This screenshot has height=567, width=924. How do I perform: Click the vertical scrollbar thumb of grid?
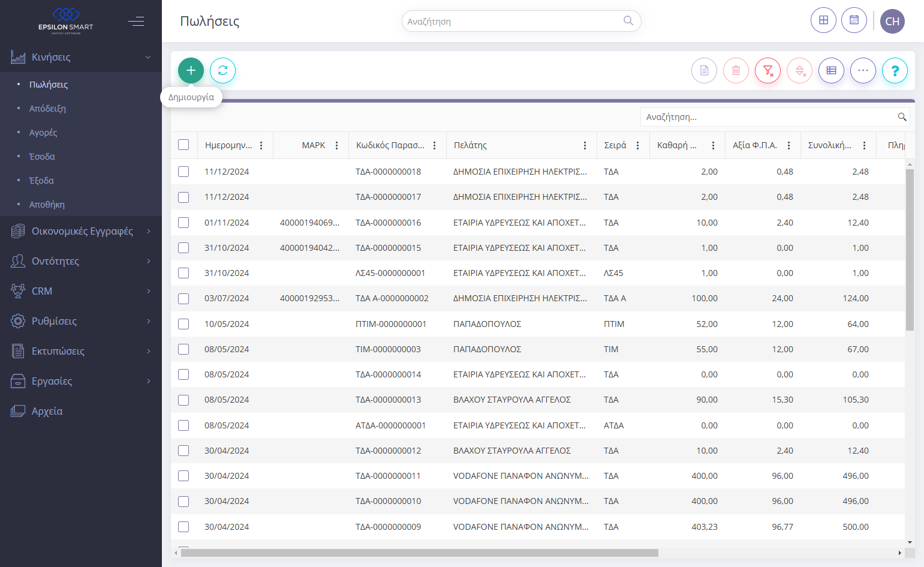coord(910,250)
